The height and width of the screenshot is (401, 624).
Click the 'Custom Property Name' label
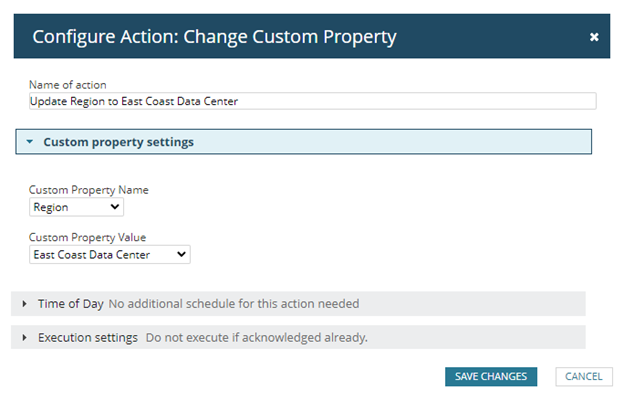coord(89,190)
